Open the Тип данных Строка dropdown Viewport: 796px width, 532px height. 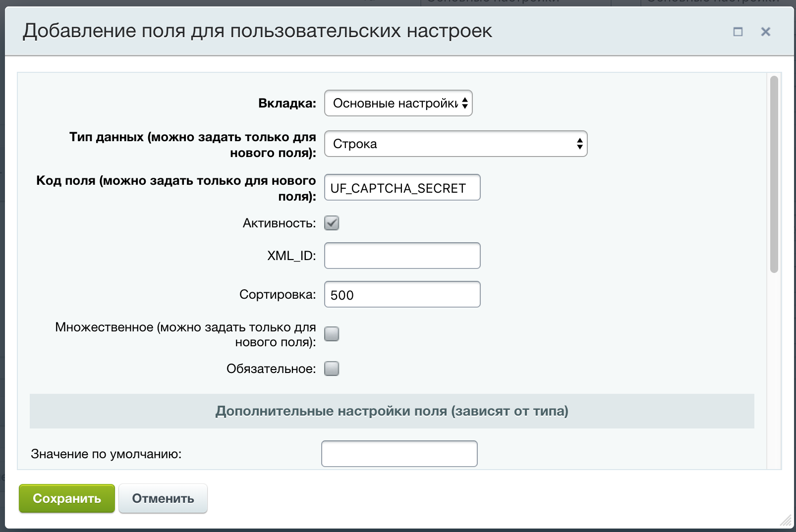pyautogui.click(x=455, y=144)
